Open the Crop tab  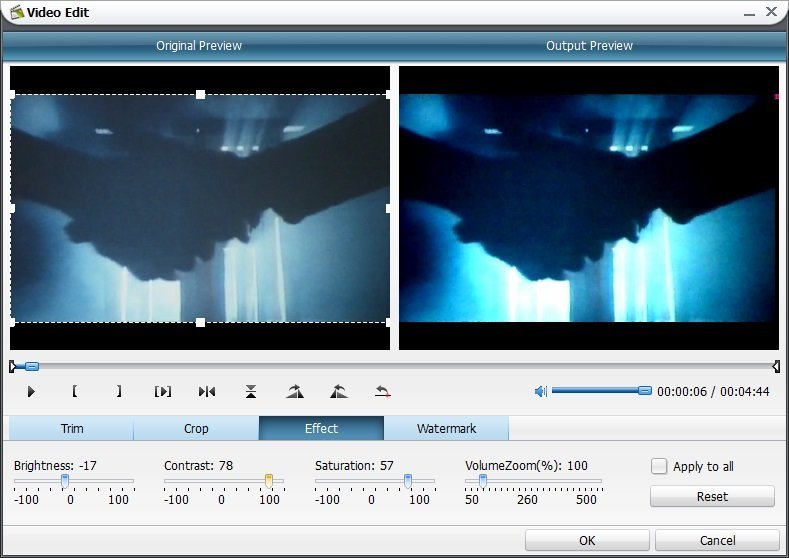pos(196,428)
